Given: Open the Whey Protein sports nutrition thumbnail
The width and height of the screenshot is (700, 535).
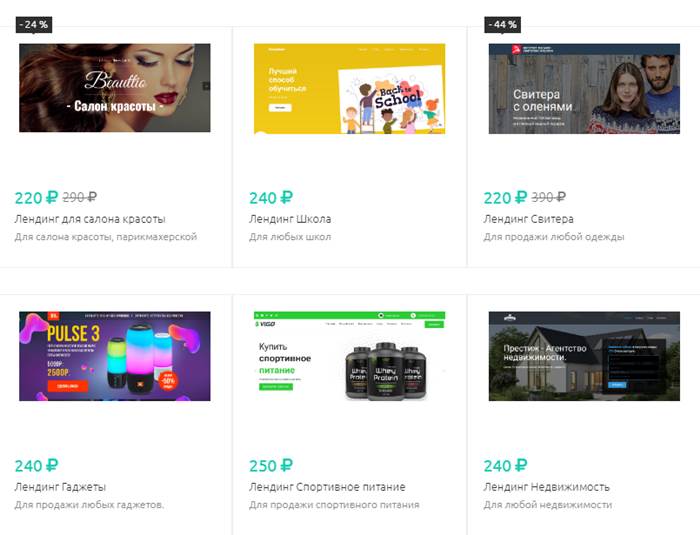Looking at the screenshot, I should coord(350,356).
